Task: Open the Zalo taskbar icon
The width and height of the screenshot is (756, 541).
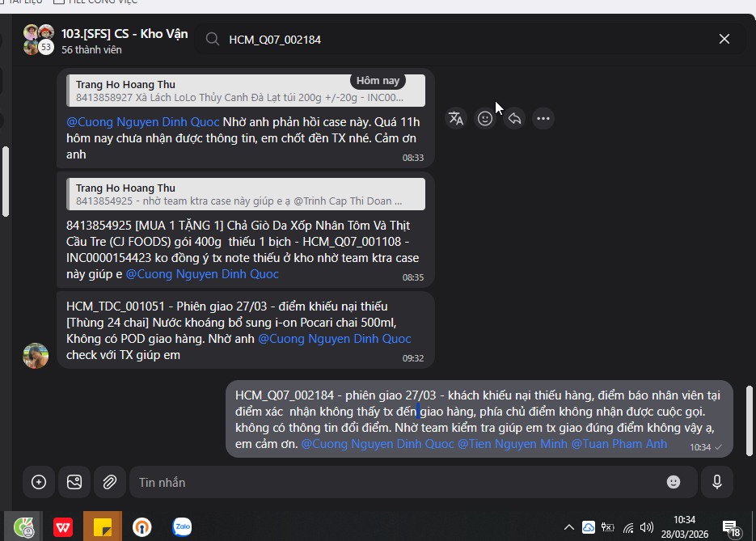Action: pyautogui.click(x=182, y=526)
